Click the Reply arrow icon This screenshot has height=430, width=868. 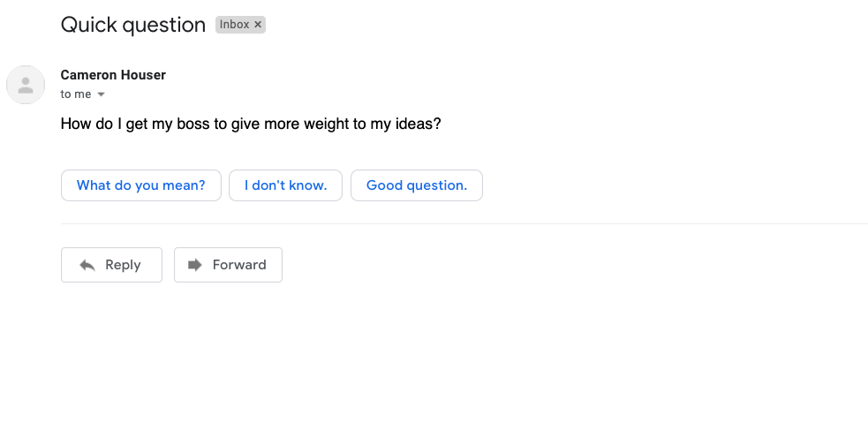point(87,265)
